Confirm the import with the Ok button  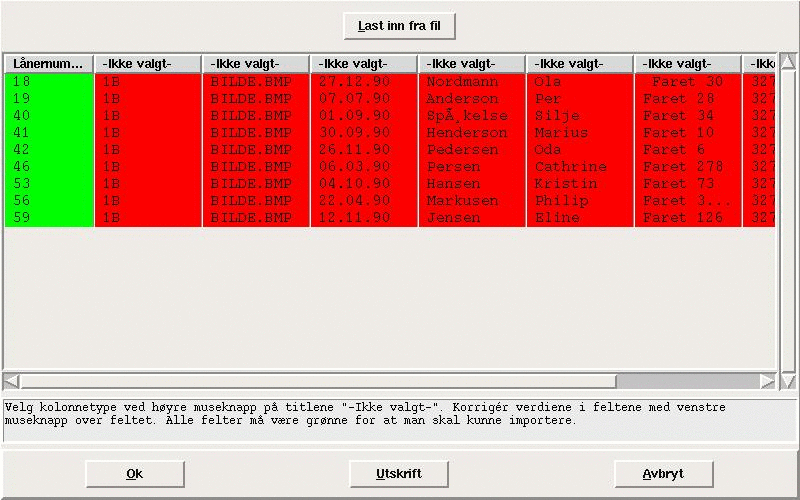coord(134,474)
